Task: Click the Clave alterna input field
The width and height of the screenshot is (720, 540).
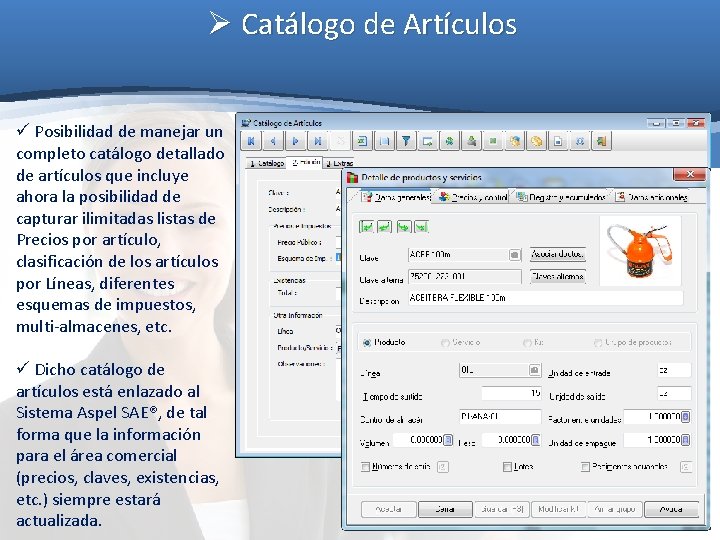Action: pos(465,277)
